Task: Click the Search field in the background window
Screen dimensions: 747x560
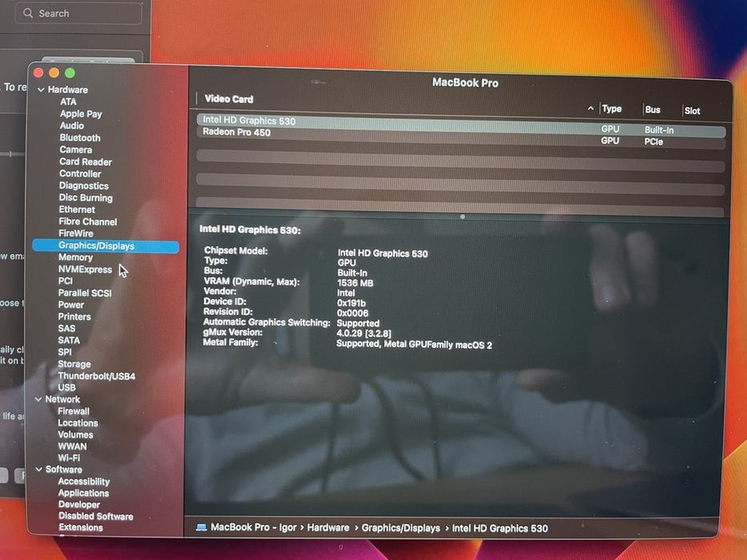Action: click(78, 14)
